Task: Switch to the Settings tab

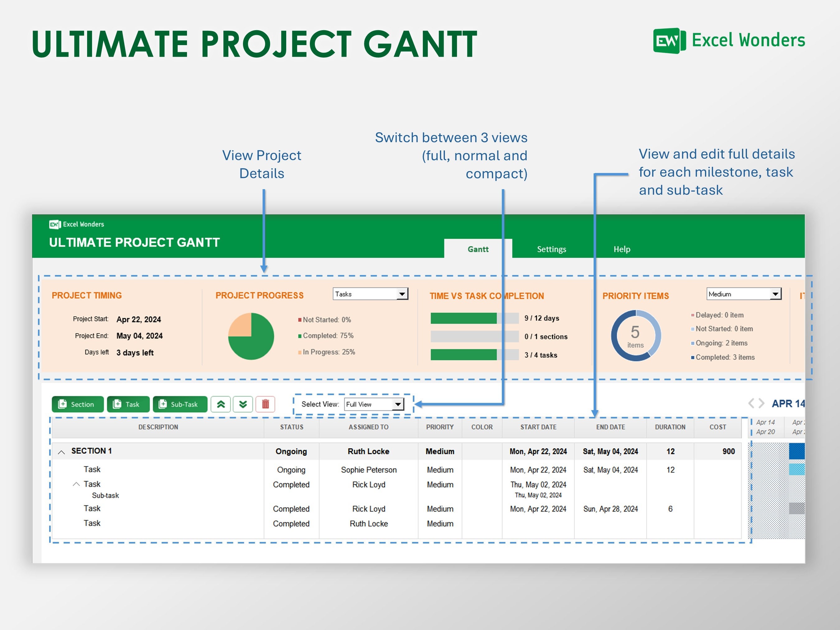Action: coord(551,249)
